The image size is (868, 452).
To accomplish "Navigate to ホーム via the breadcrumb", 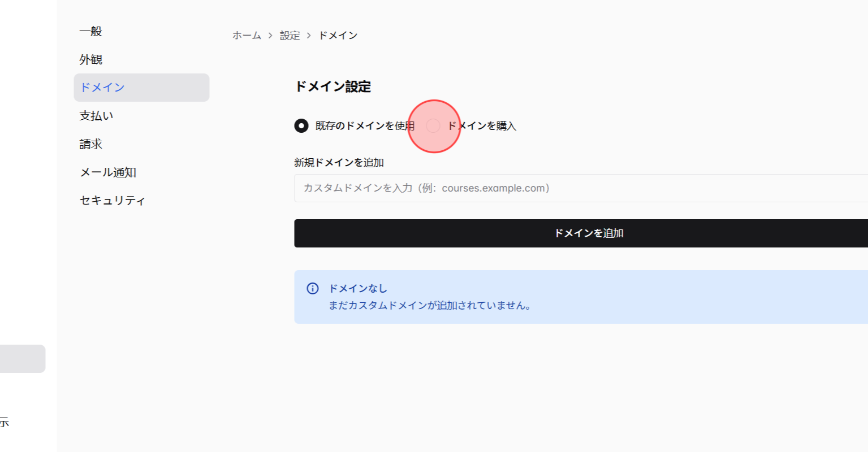I will click(x=247, y=34).
